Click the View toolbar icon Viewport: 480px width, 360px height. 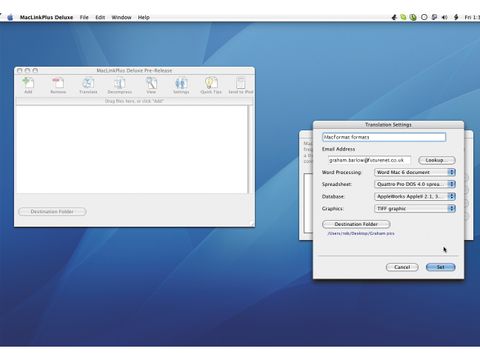point(151,85)
